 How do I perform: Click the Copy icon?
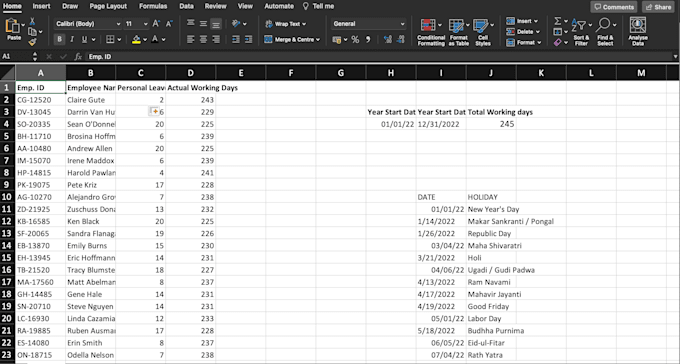click(32, 32)
